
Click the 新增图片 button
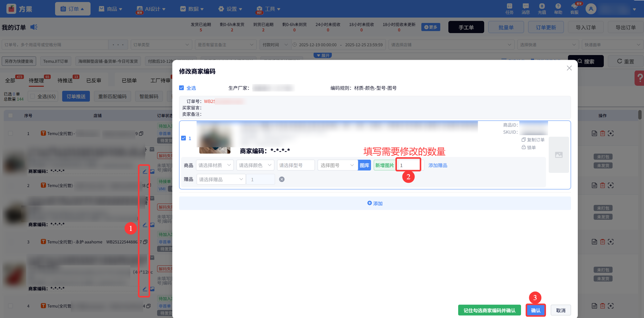(385, 165)
